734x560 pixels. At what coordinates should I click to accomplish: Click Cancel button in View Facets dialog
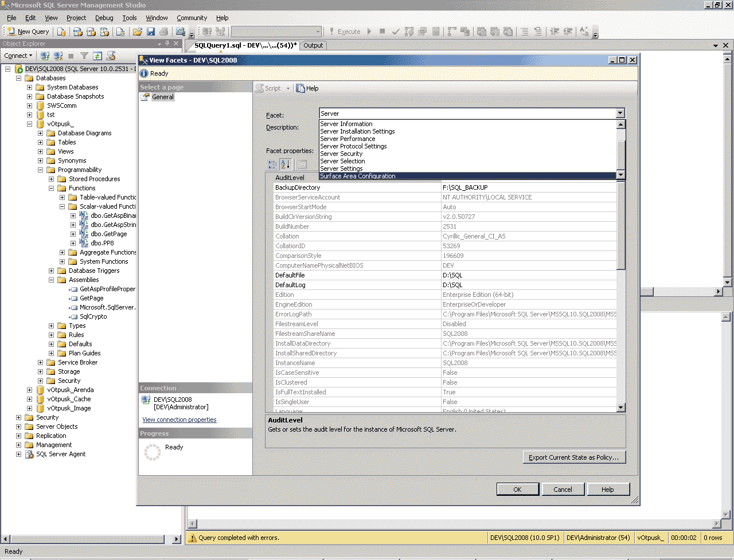563,489
